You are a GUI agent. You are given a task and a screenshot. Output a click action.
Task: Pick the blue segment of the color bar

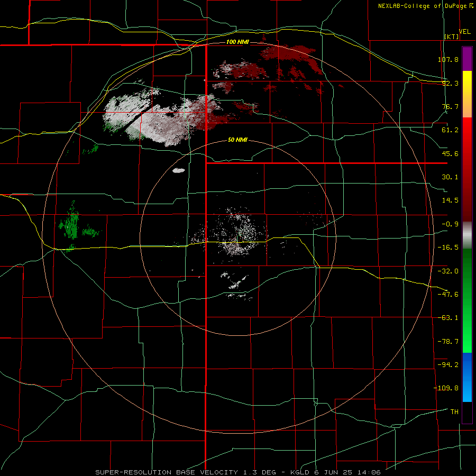467,377
